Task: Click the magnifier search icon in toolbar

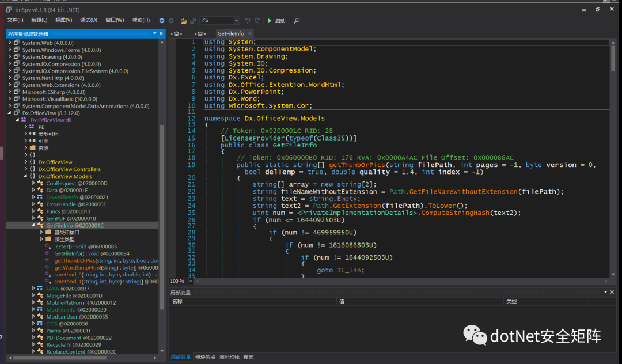Action: (x=297, y=21)
